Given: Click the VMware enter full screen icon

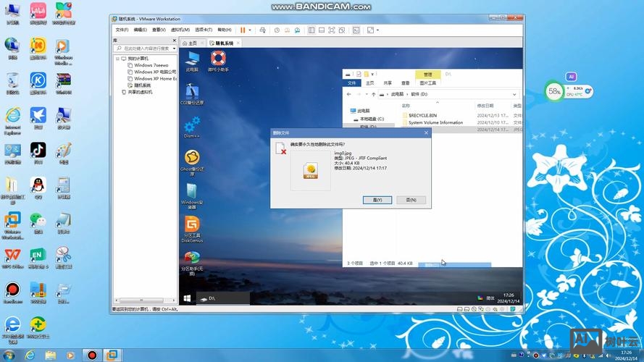Looking at the screenshot, I should [x=332, y=30].
